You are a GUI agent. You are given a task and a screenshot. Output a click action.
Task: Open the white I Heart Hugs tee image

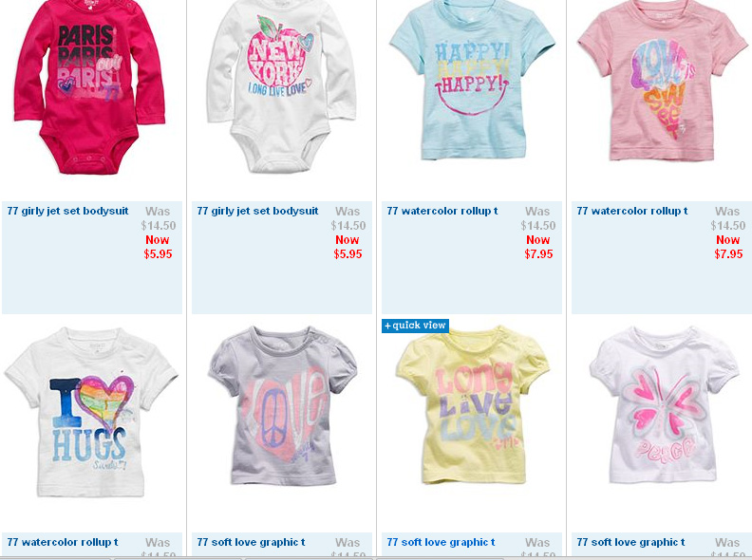91,412
